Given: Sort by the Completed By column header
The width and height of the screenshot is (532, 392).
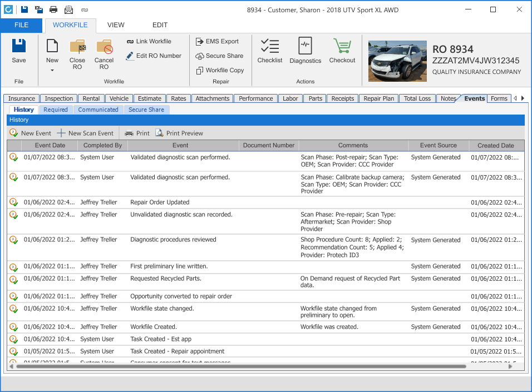Looking at the screenshot, I should pyautogui.click(x=102, y=145).
